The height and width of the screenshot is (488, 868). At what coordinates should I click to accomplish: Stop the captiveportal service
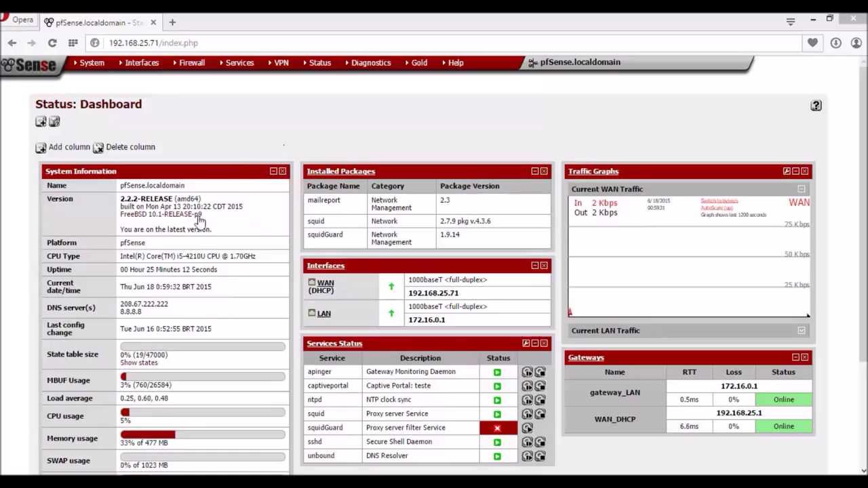[x=540, y=386]
